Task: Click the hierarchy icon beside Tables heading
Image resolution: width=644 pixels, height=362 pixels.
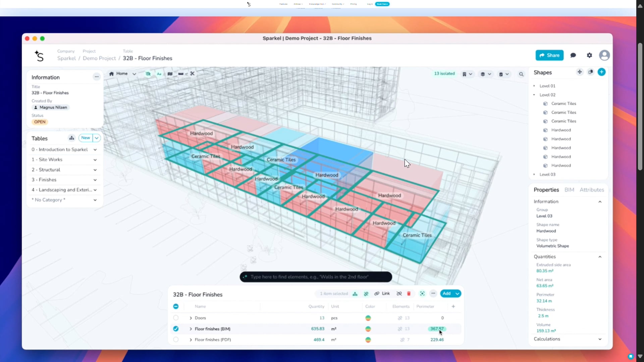Action: pyautogui.click(x=71, y=138)
